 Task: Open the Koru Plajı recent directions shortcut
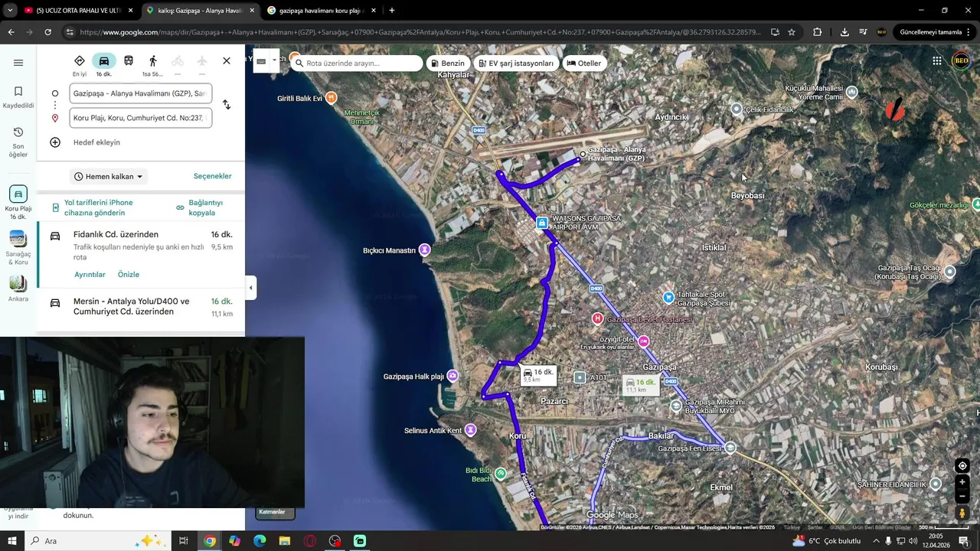point(18,203)
